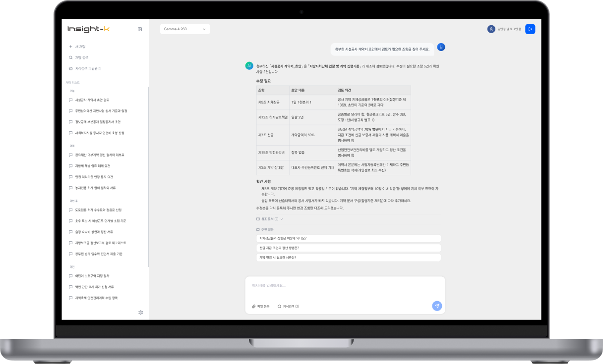This screenshot has height=364, width=603.
Task: Expand the 참조 문서 (2) reference section
Action: [x=269, y=219]
